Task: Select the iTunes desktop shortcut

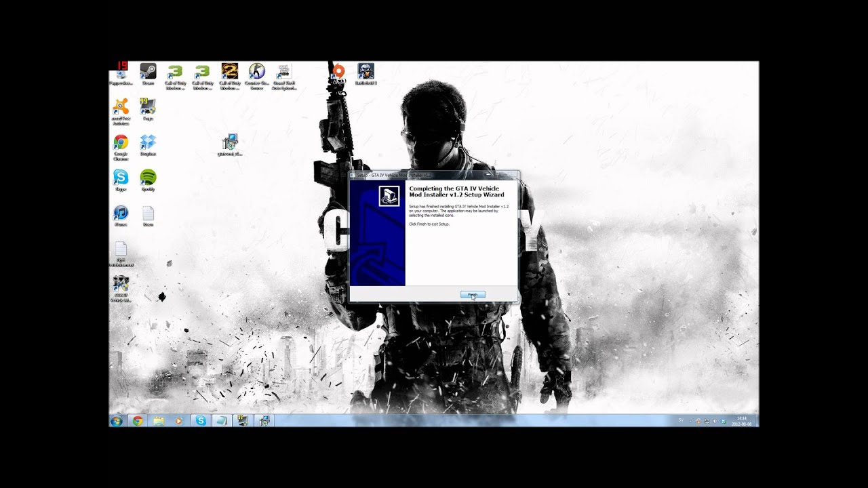Action: pos(121,216)
